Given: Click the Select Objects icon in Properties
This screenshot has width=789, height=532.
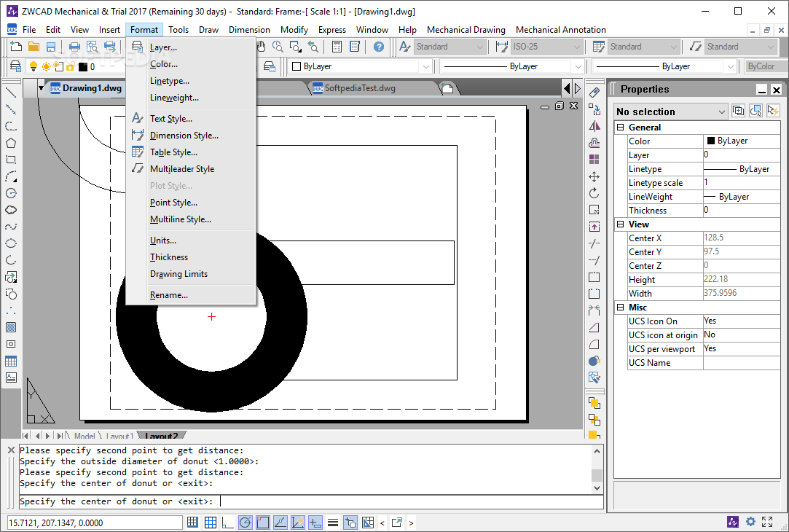Looking at the screenshot, I should (x=755, y=111).
